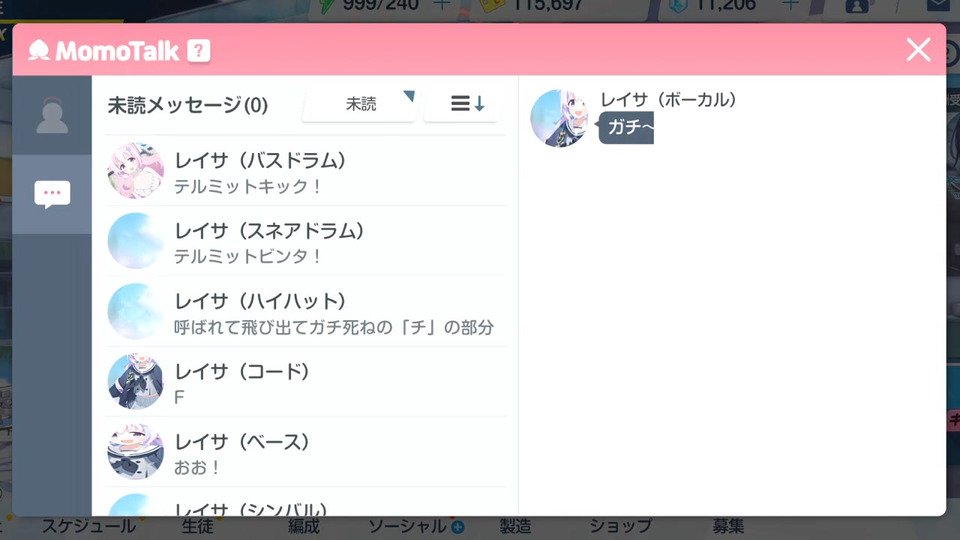Viewport: 960px width, 540px height.
Task: Click the レイサ（ベース） avatar thumbnail
Action: (135, 451)
